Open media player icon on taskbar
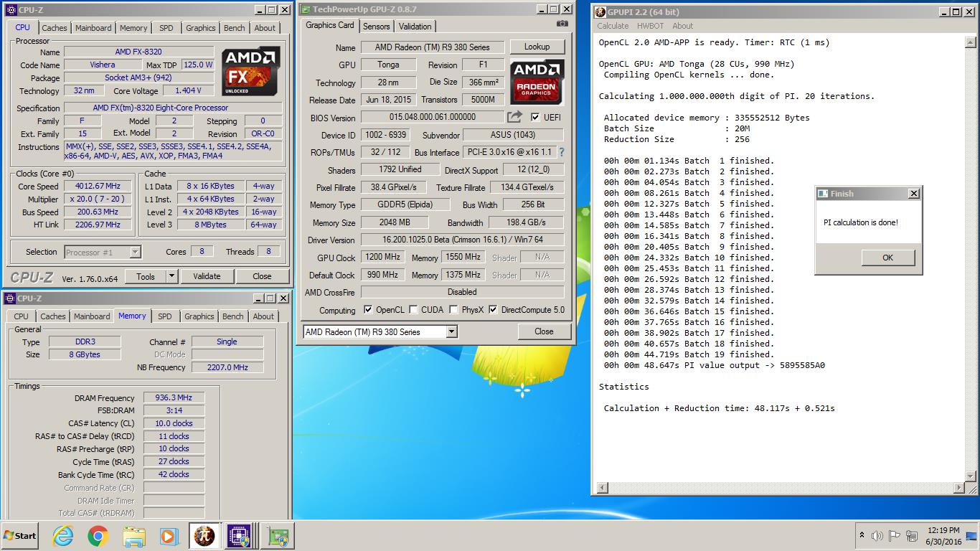 (x=169, y=536)
